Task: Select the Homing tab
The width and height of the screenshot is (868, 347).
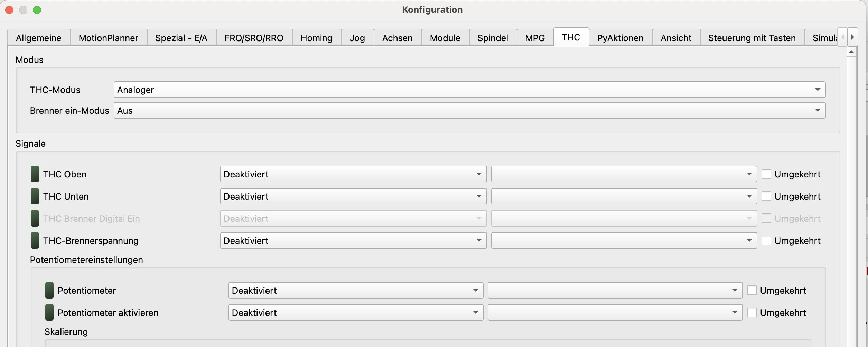Action: coord(316,38)
